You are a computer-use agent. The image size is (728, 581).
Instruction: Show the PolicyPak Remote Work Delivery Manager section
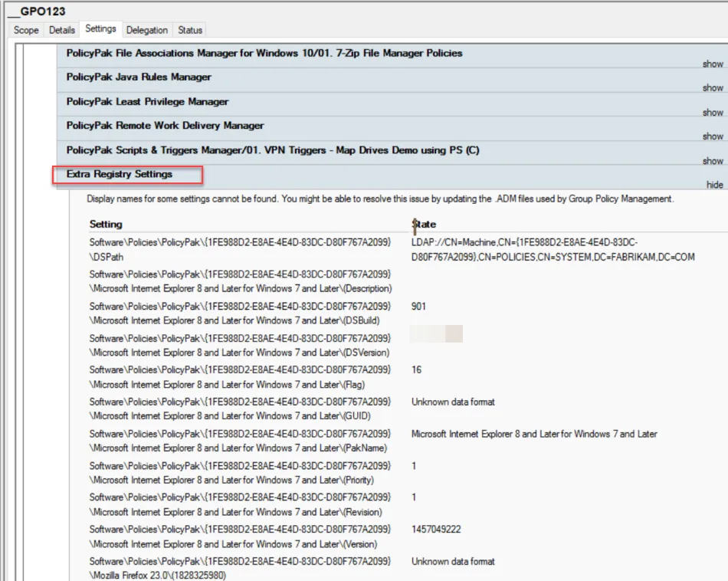(x=712, y=136)
